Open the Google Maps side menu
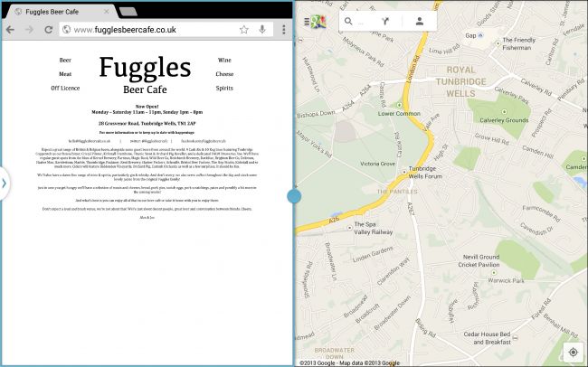This screenshot has width=588, height=367. tap(314, 21)
